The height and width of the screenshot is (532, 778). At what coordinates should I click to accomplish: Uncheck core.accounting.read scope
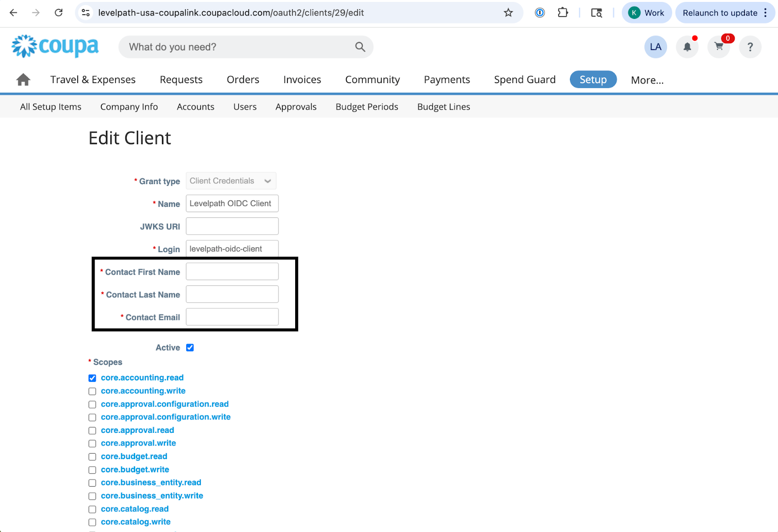pyautogui.click(x=92, y=378)
